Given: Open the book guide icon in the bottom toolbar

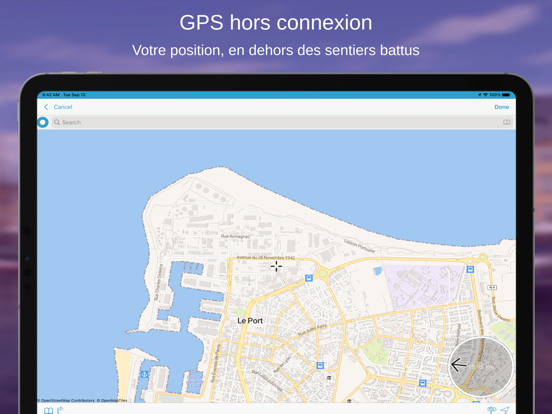Looking at the screenshot, I should [48, 410].
